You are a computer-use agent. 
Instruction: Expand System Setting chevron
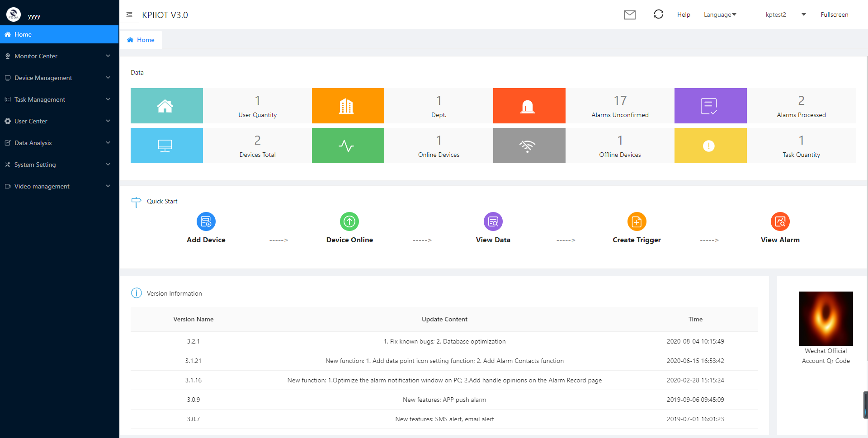[x=108, y=165]
